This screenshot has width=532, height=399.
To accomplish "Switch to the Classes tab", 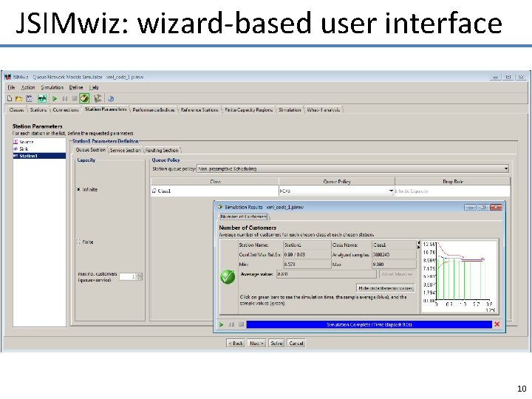I will [16, 109].
